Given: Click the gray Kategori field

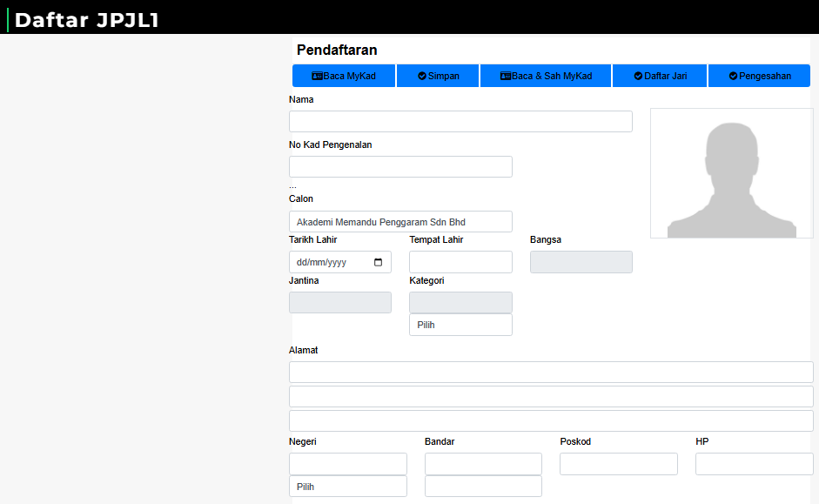Looking at the screenshot, I should (x=460, y=303).
